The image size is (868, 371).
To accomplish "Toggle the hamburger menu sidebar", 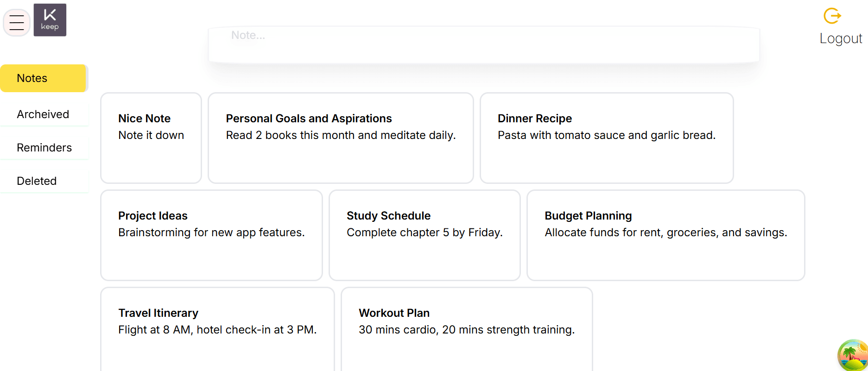I will click(x=17, y=22).
